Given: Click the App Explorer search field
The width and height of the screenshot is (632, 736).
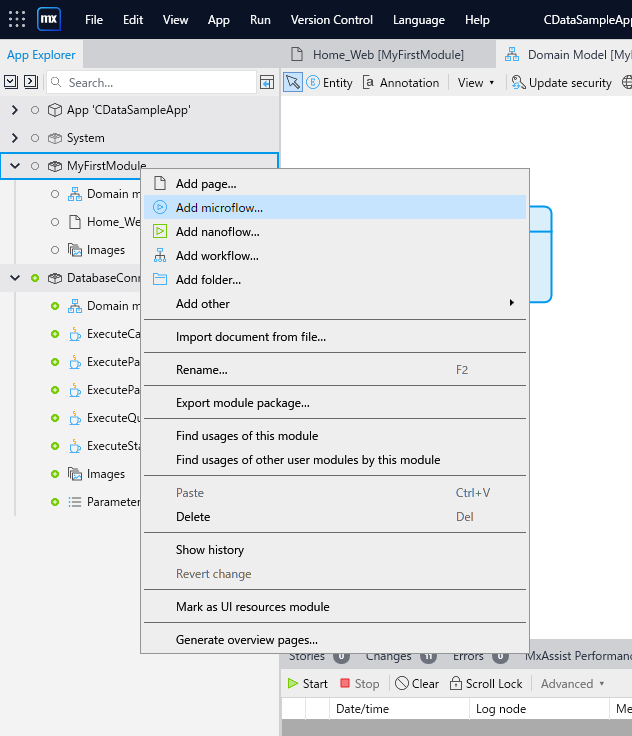Looking at the screenshot, I should (x=151, y=83).
